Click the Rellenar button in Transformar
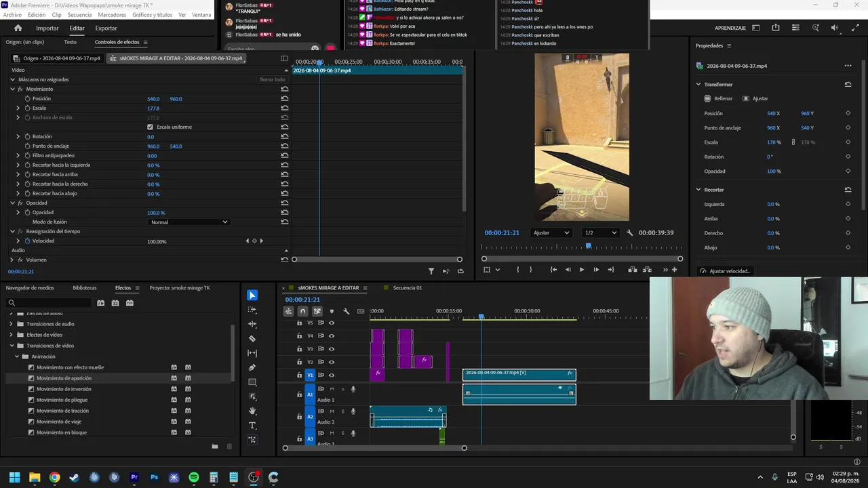The width and height of the screenshot is (868, 488). pos(718,98)
